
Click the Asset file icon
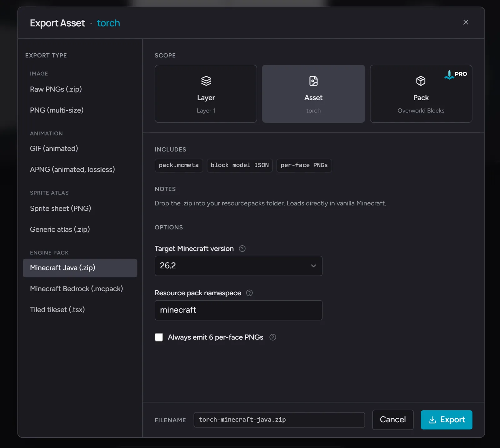point(313,81)
